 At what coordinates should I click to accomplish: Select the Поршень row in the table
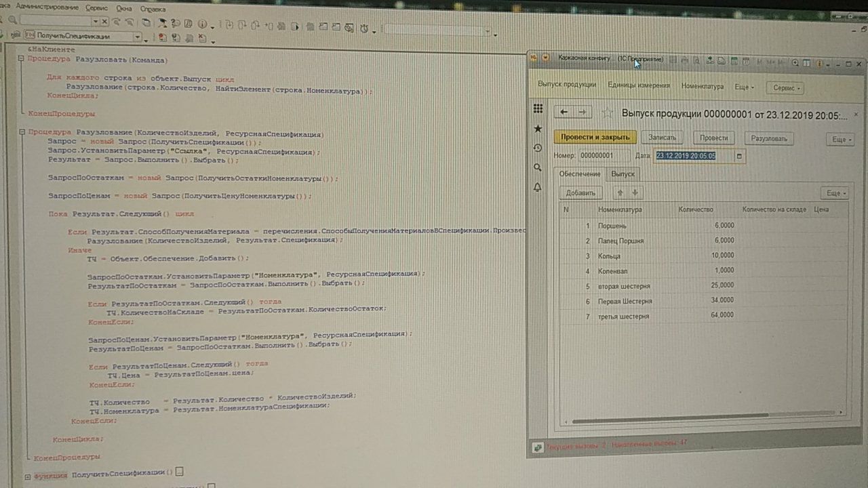click(x=703, y=225)
